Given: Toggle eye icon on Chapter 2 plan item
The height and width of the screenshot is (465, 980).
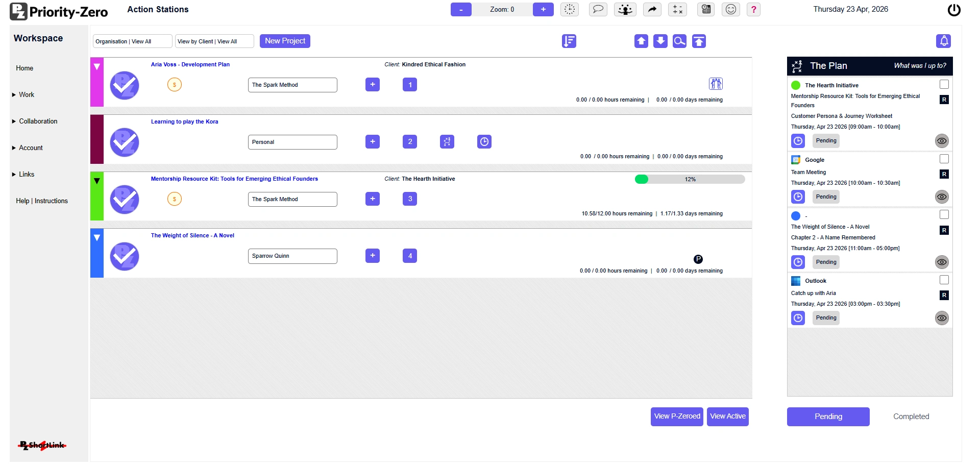Looking at the screenshot, I should 942,262.
